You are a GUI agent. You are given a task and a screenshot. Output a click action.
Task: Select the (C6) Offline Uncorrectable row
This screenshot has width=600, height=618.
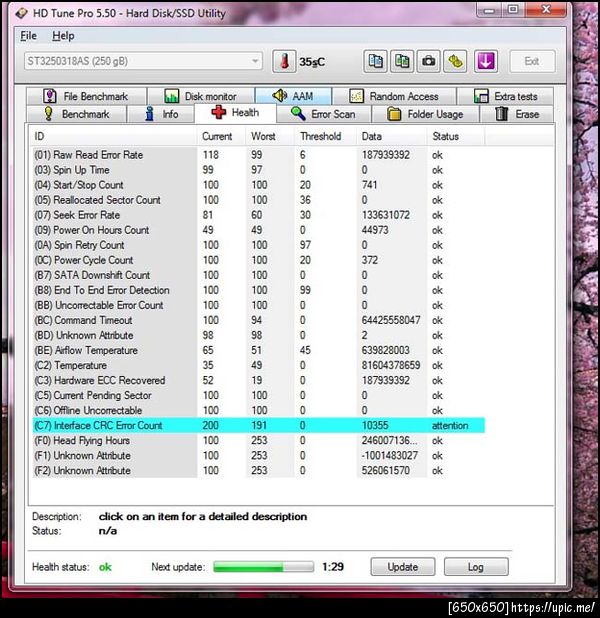(259, 410)
